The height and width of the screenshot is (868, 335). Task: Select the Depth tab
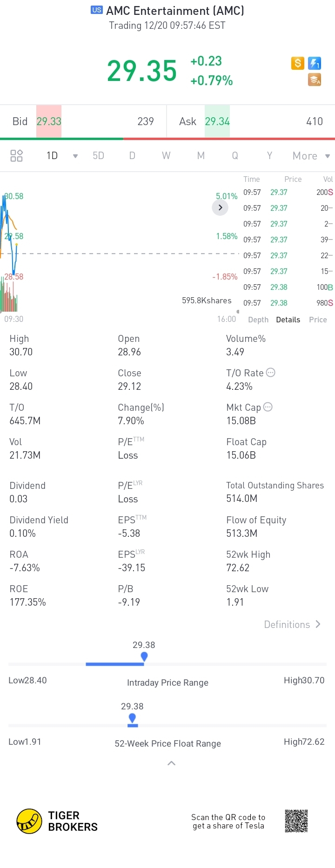tap(258, 320)
